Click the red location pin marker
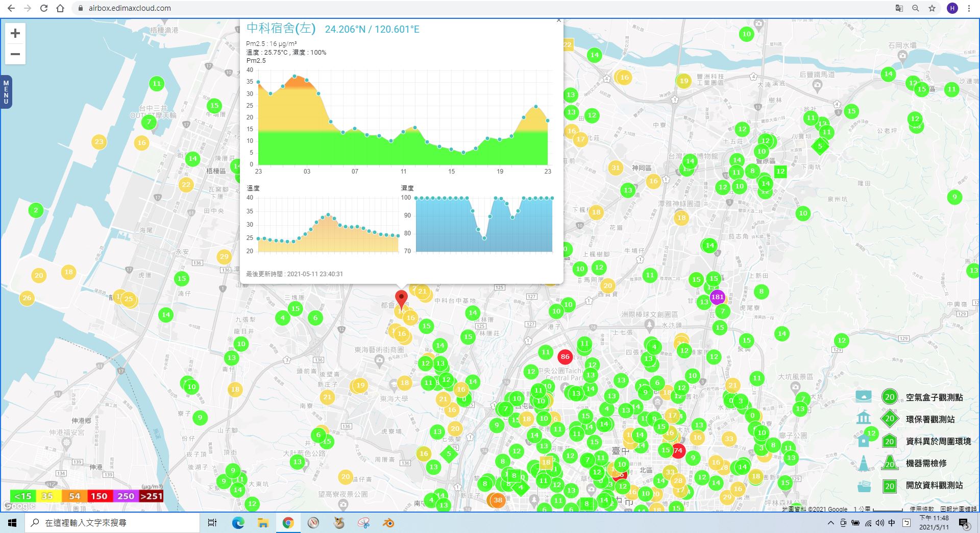980x533 pixels. [402, 299]
